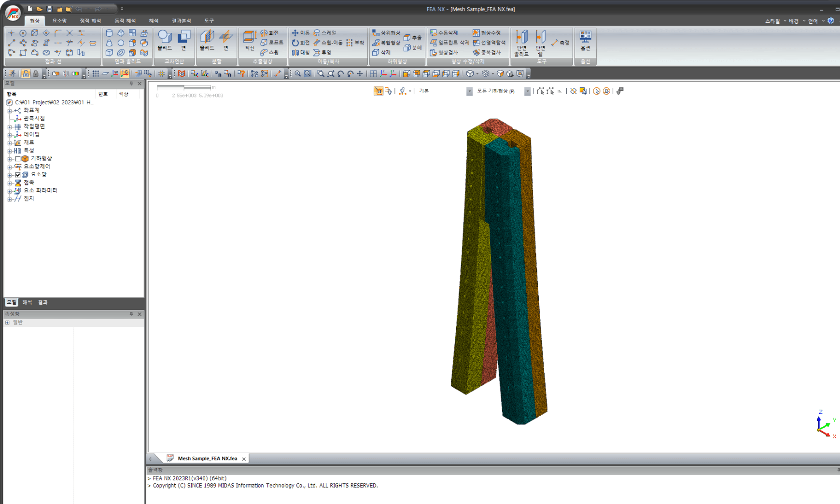Expand the 재료 tree node
Viewport: 840px width, 504px height.
pyautogui.click(x=9, y=143)
